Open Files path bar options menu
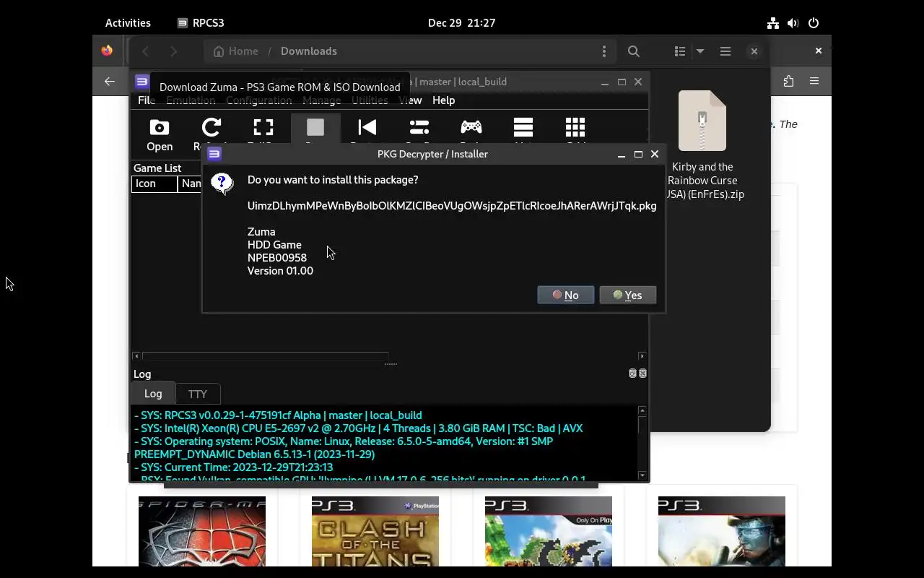 click(604, 51)
